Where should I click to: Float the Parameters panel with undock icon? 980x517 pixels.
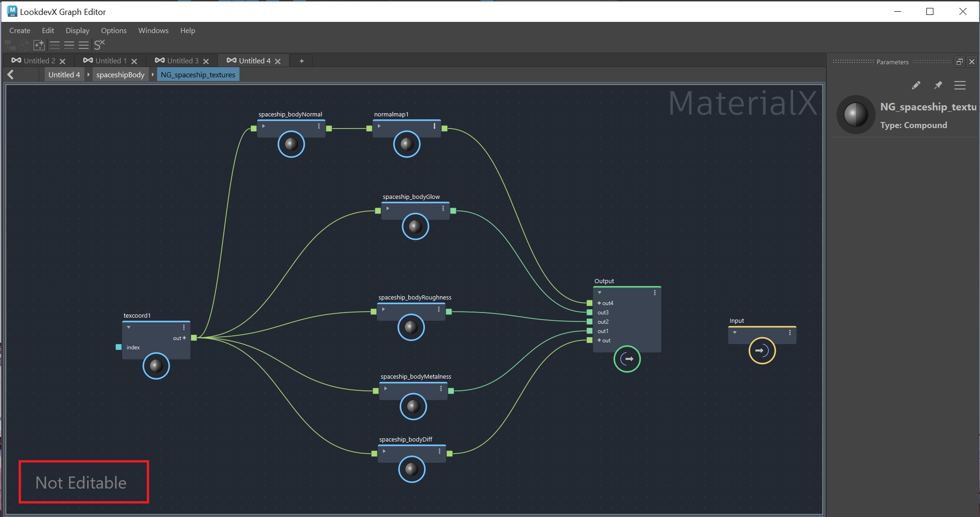(959, 61)
